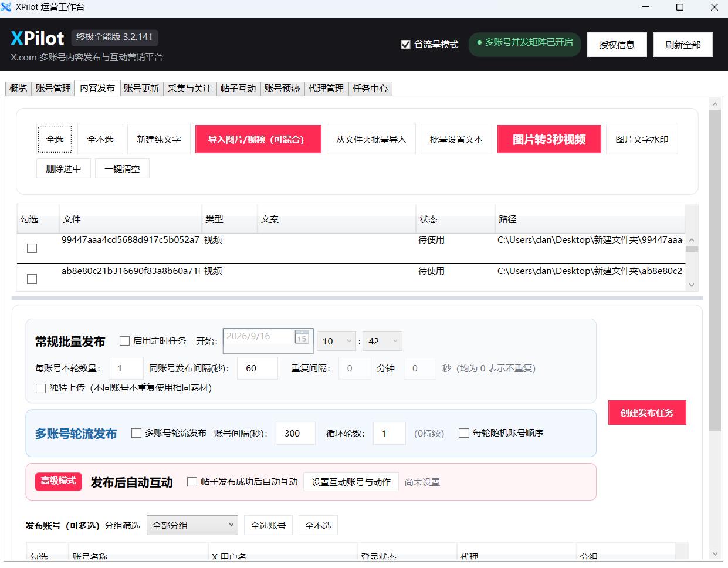Click 图片文字水印 button
Image resolution: width=728 pixels, height=568 pixels.
pos(642,139)
